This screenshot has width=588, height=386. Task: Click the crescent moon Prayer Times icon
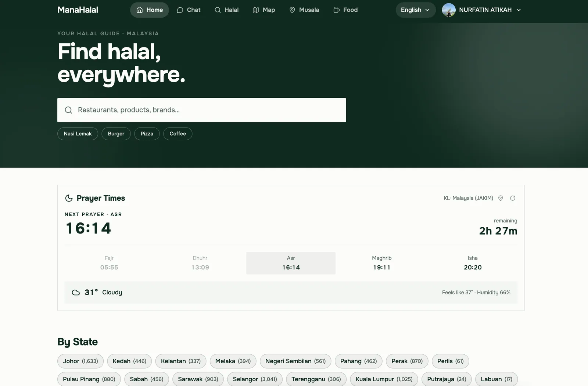(69, 198)
